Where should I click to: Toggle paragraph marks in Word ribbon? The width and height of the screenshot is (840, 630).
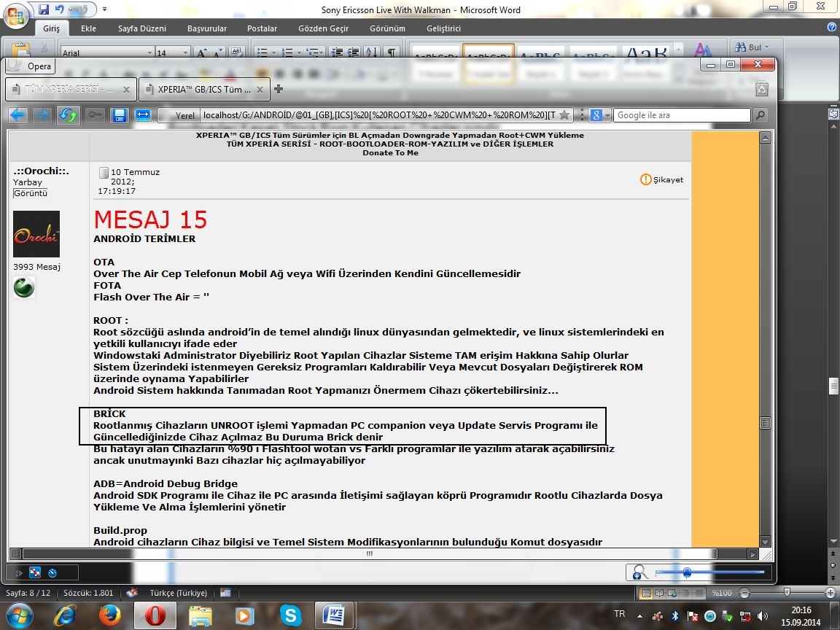point(392,52)
